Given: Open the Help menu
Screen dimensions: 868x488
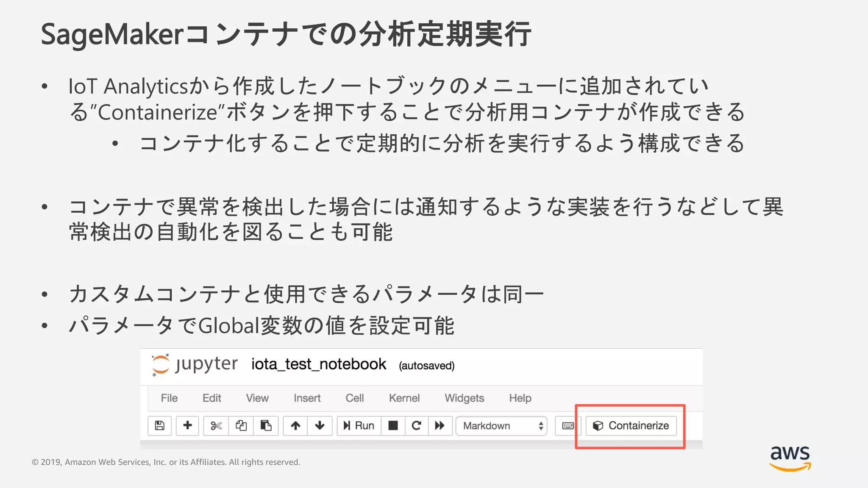Looking at the screenshot, I should click(520, 398).
